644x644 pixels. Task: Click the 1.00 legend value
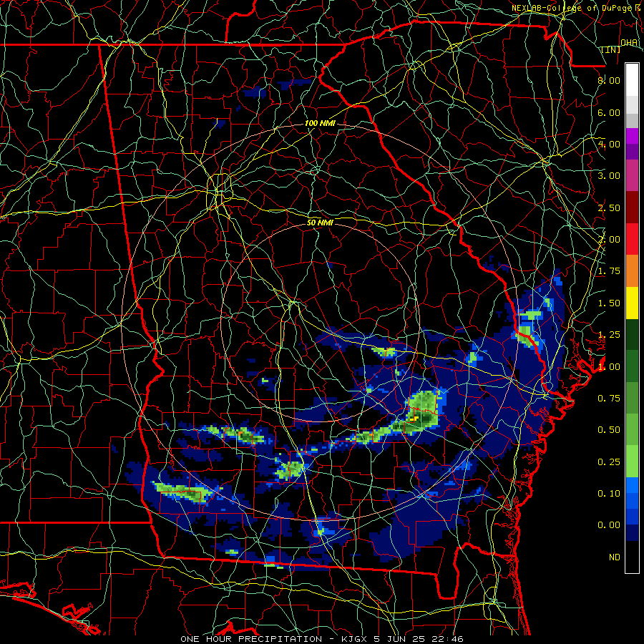[x=609, y=366]
